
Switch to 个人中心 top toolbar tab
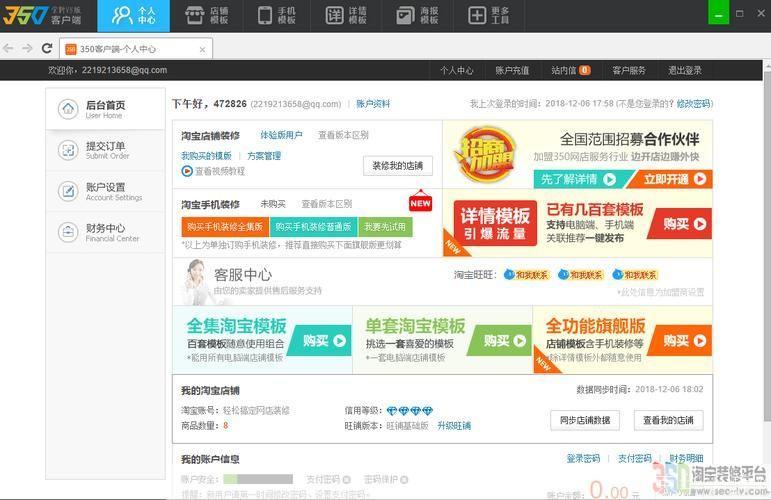pyautogui.click(x=134, y=15)
